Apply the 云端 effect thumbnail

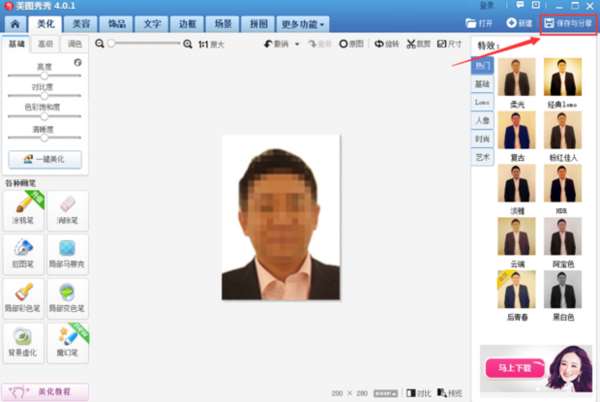coord(517,236)
